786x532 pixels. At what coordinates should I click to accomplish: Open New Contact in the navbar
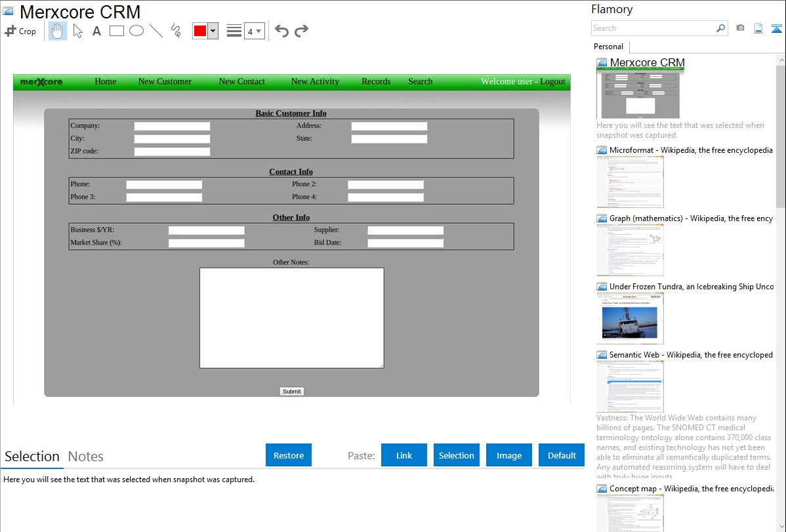point(242,82)
